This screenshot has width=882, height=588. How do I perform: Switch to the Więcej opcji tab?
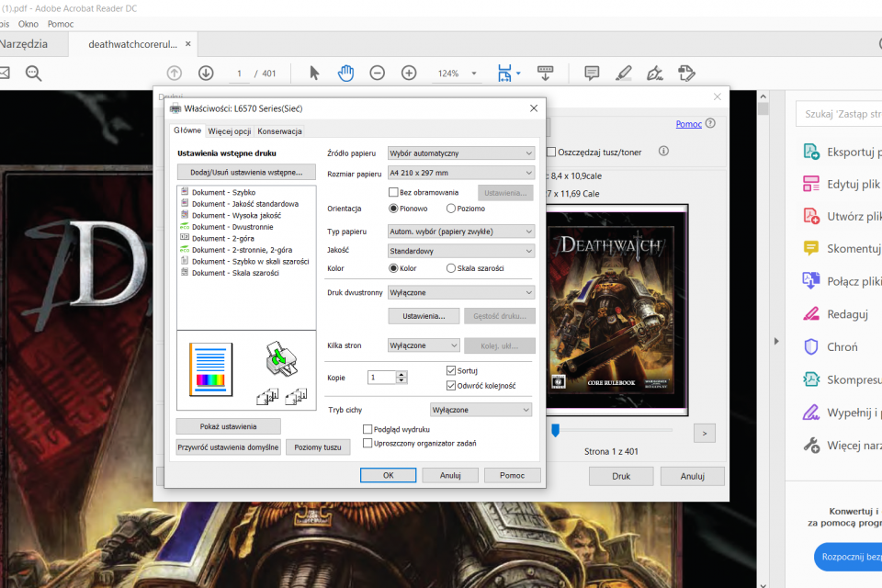(230, 131)
